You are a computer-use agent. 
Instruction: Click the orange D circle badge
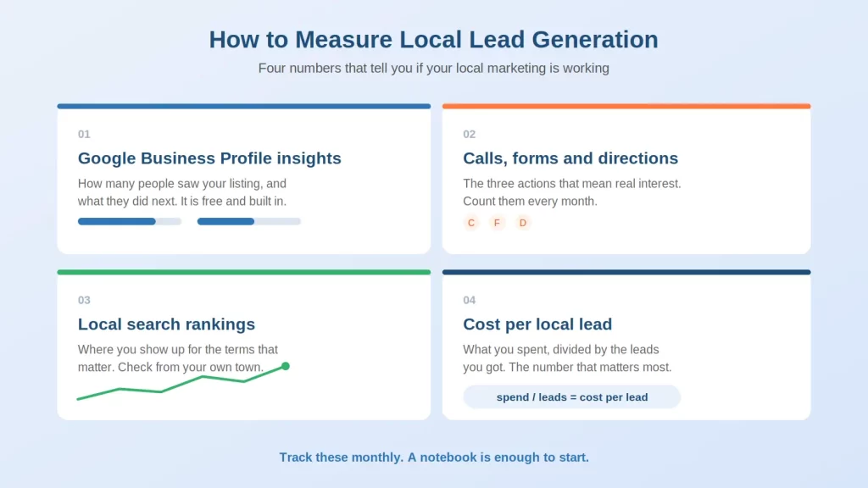[522, 223]
